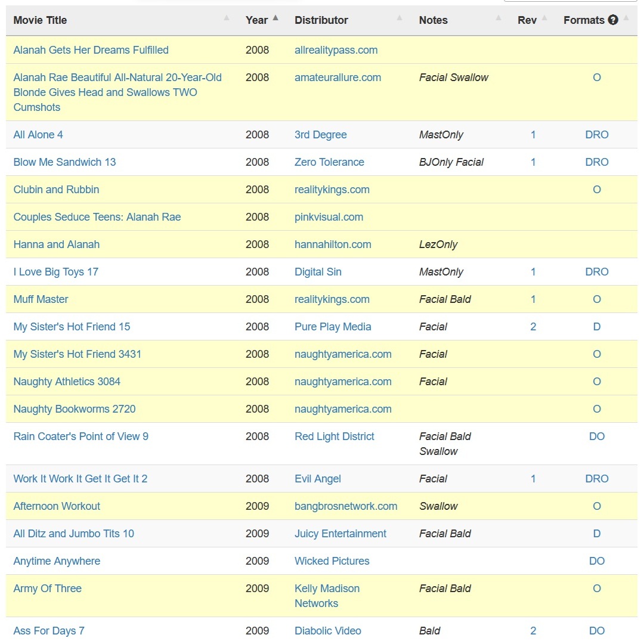Open Juicy Entertainment distributor link
The width and height of the screenshot is (644, 644).
(x=340, y=534)
